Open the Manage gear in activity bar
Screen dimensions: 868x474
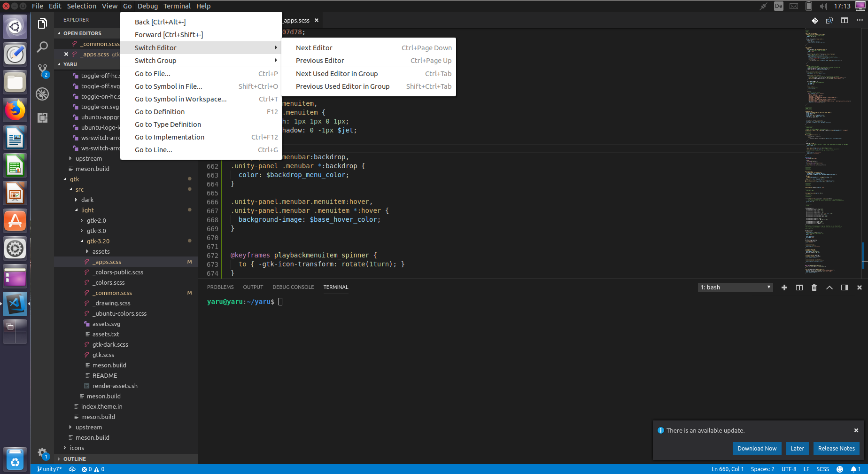pyautogui.click(x=42, y=453)
